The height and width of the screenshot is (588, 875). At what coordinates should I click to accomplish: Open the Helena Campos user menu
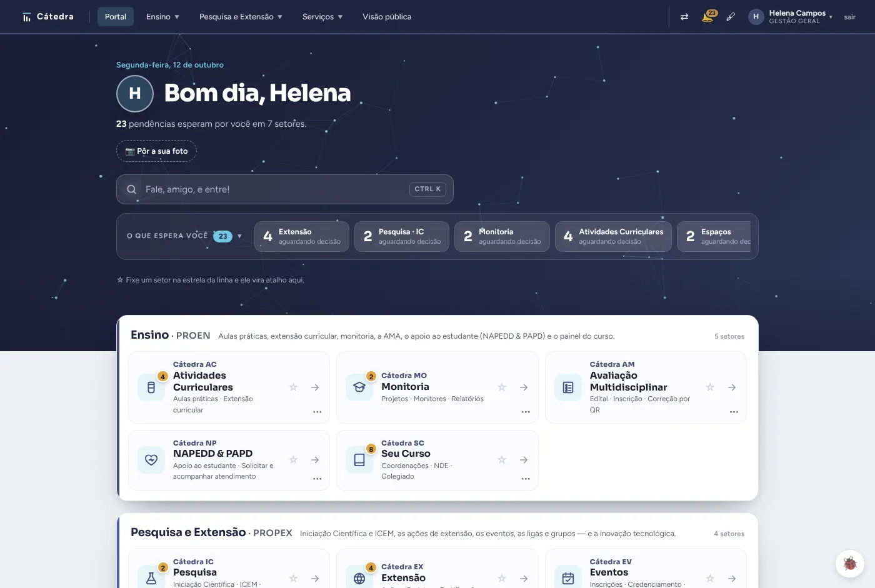(790, 17)
